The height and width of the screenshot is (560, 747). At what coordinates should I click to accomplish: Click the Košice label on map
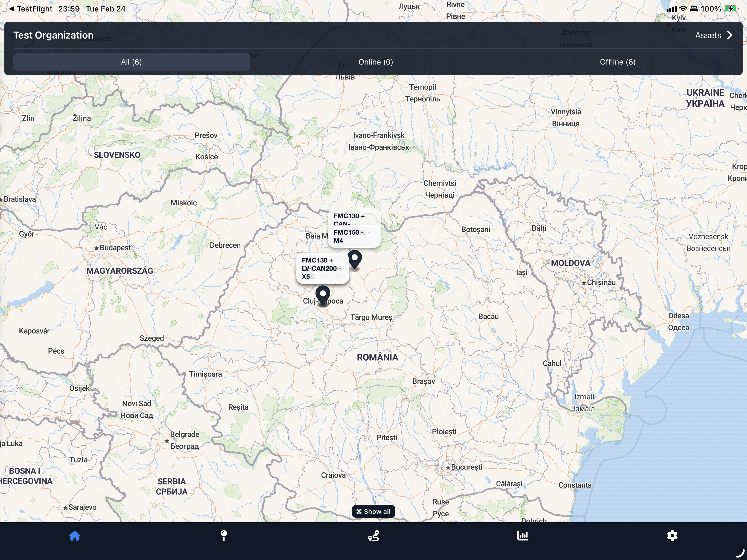click(207, 157)
